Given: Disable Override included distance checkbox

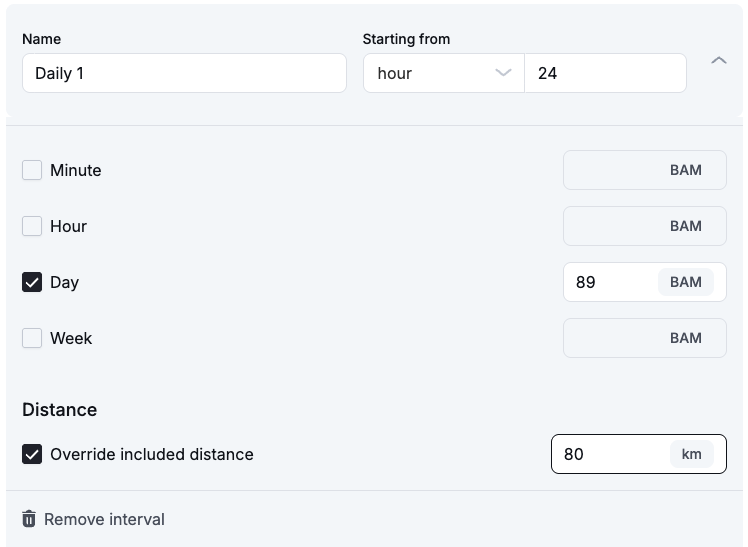Looking at the screenshot, I should pos(32,454).
